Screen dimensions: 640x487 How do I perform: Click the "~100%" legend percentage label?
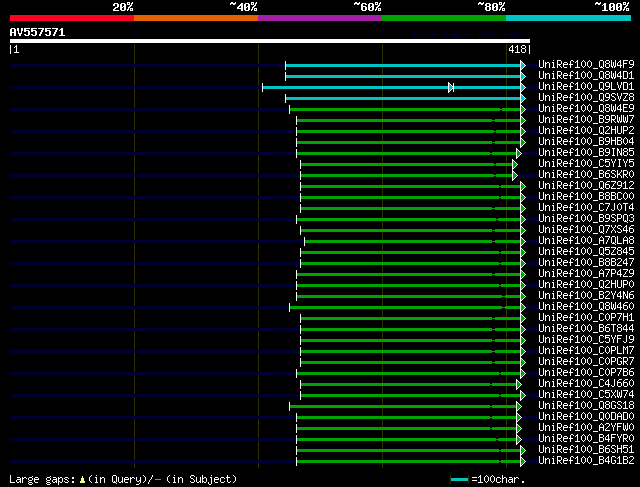[611, 7]
